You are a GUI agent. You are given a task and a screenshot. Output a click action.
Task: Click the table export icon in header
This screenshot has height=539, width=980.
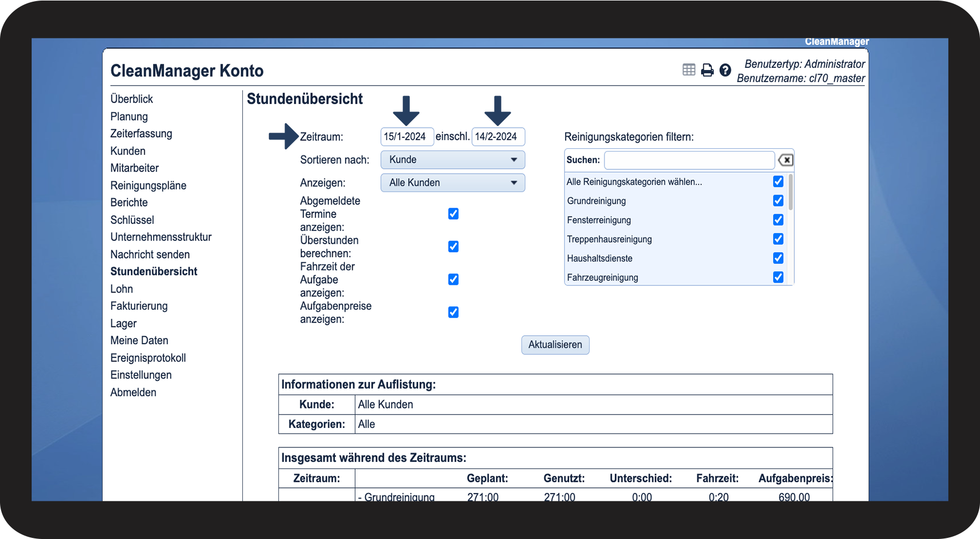click(x=689, y=70)
